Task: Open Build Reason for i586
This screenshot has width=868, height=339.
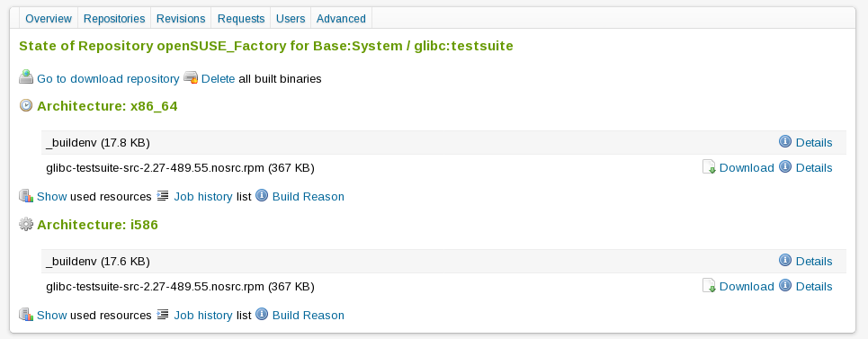Action: (x=309, y=316)
